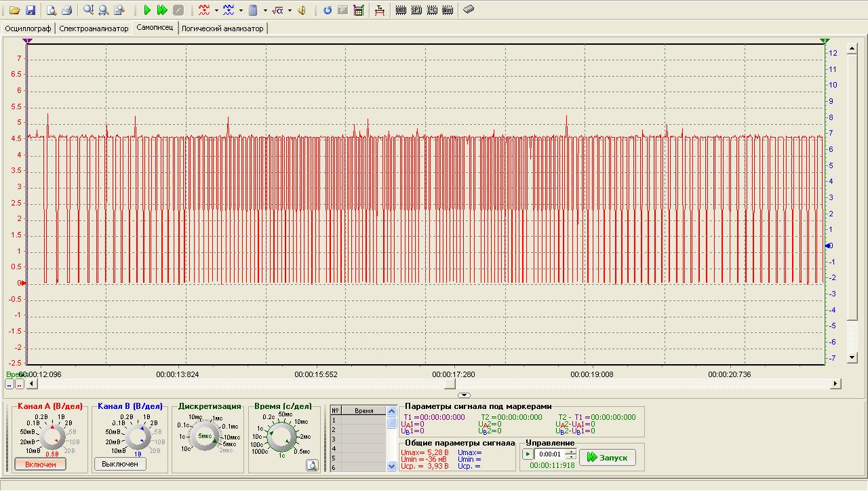Toggle channel A Включен button
Screen dimensions: 868x491
(x=41, y=465)
